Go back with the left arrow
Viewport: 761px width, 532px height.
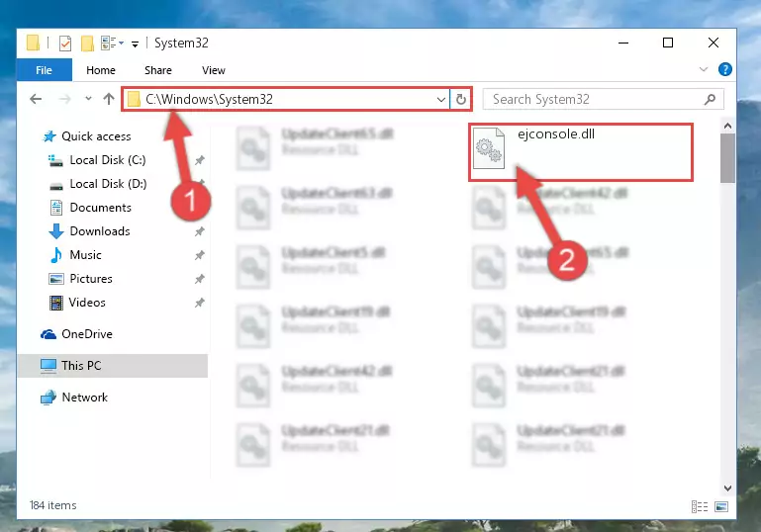[36, 100]
